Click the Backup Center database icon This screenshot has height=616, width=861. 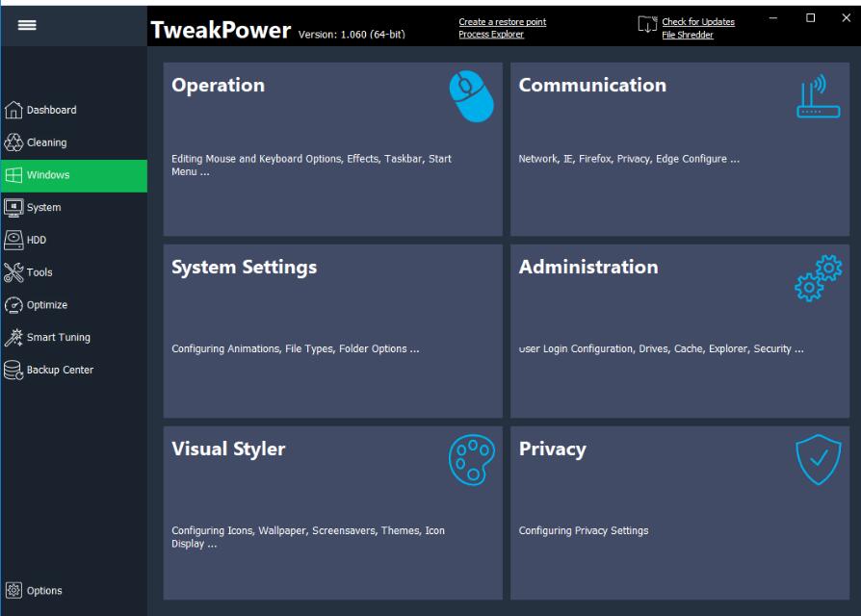(x=13, y=371)
